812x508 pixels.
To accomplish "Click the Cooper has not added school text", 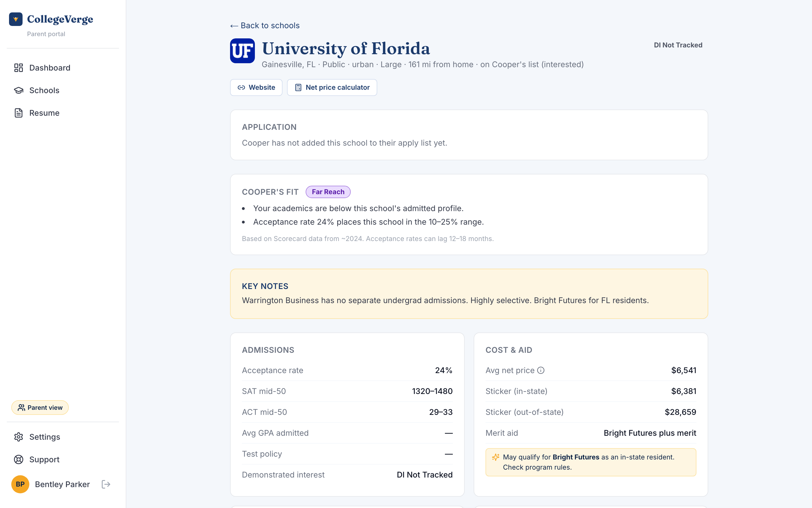I will tap(345, 143).
